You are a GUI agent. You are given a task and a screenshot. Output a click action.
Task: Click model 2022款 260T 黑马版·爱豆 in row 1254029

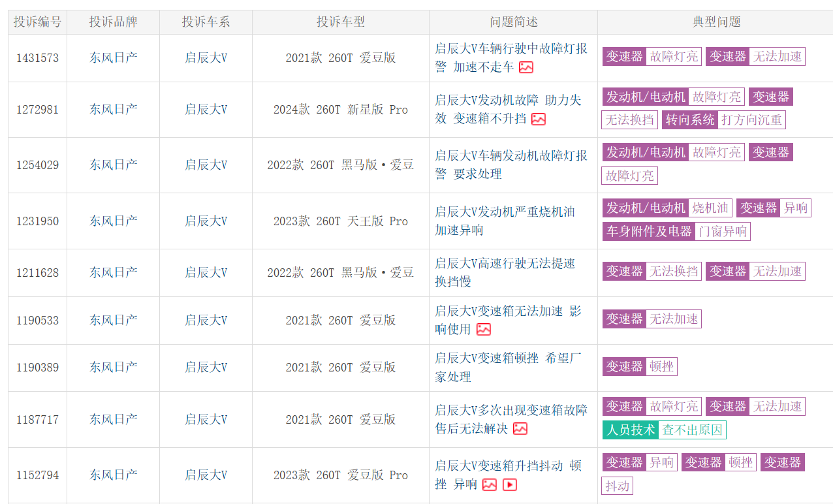[341, 165]
